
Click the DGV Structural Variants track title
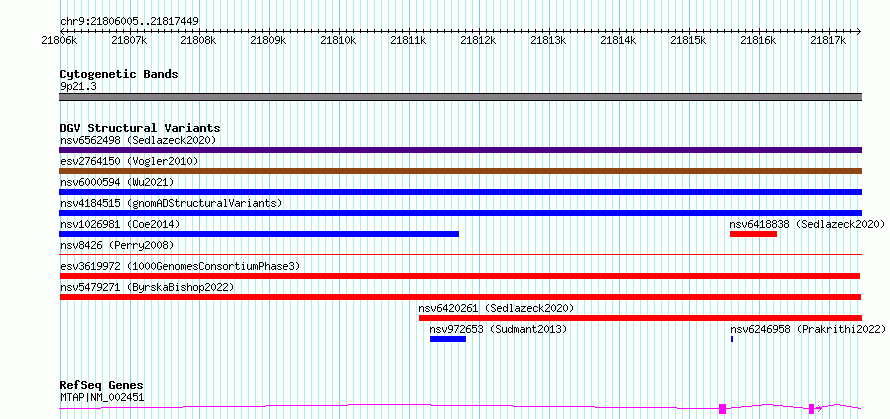tap(140, 128)
